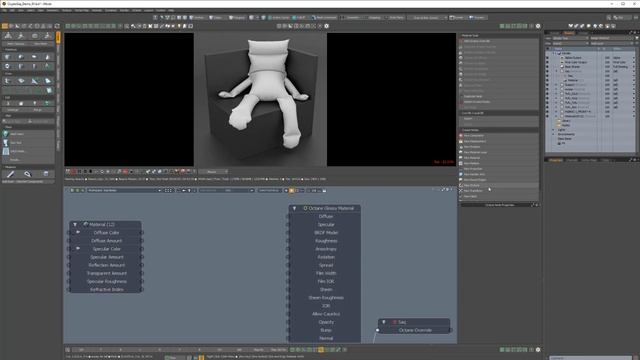Click the New Value entry under Create Nodes
This screenshot has height=360, width=640.
pyautogui.click(x=499, y=196)
